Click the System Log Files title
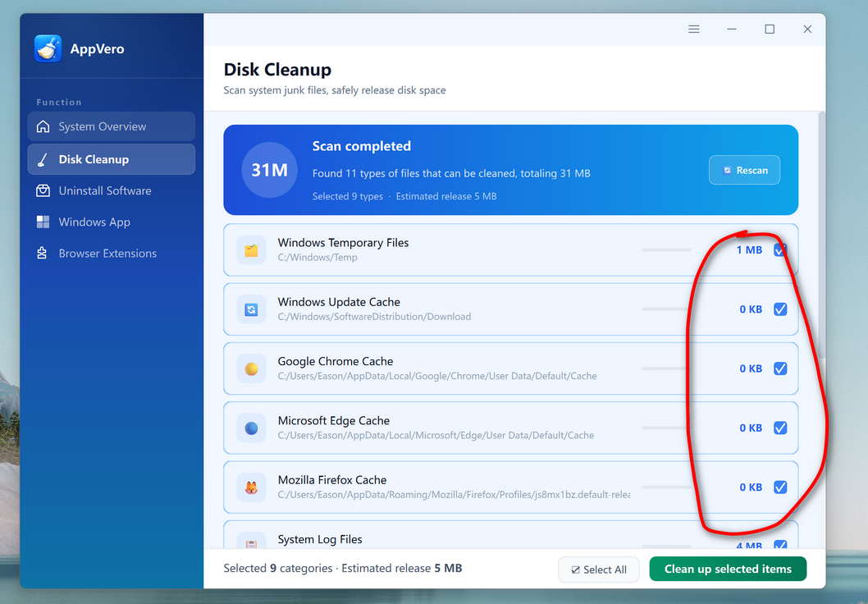This screenshot has width=868, height=604. click(x=320, y=539)
